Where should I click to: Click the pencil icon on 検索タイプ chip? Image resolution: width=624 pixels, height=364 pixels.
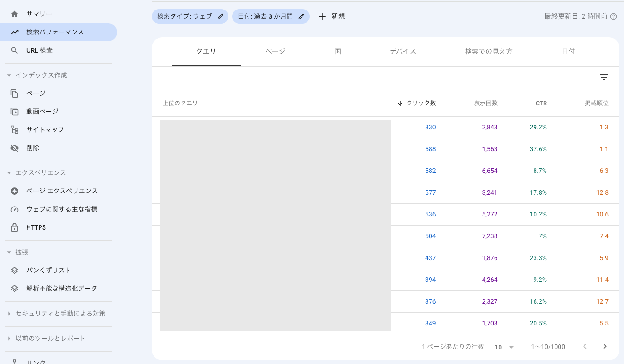tap(220, 16)
